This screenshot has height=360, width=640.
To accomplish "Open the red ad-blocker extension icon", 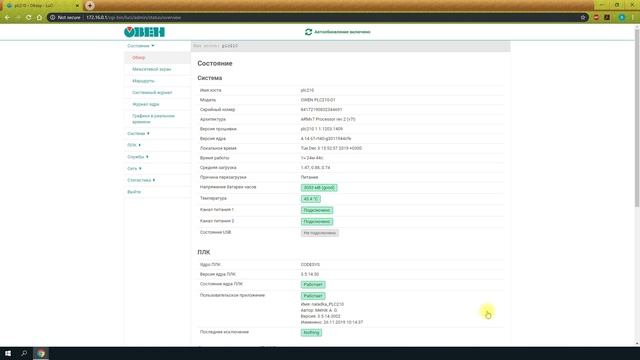I will (596, 18).
